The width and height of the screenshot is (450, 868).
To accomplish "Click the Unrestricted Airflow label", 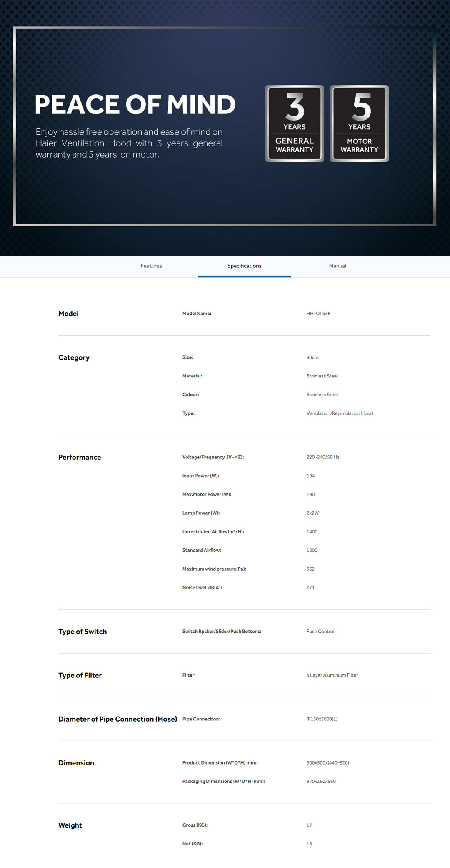I will point(213,532).
